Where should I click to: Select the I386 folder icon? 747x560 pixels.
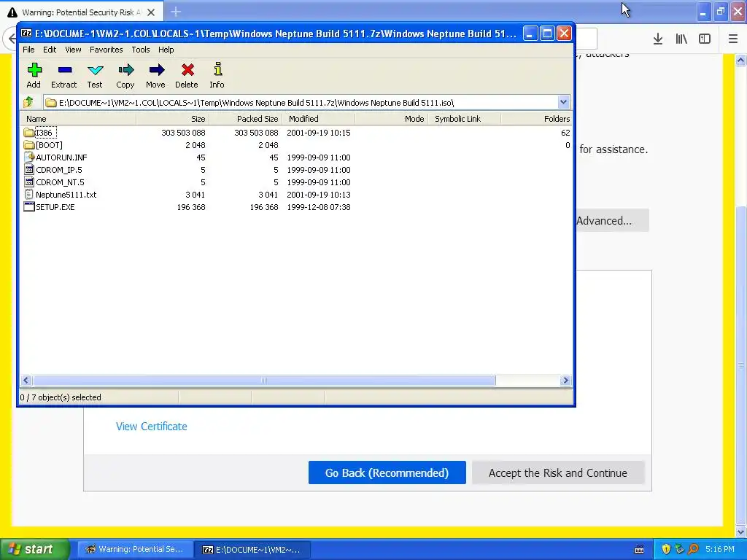[29, 133]
